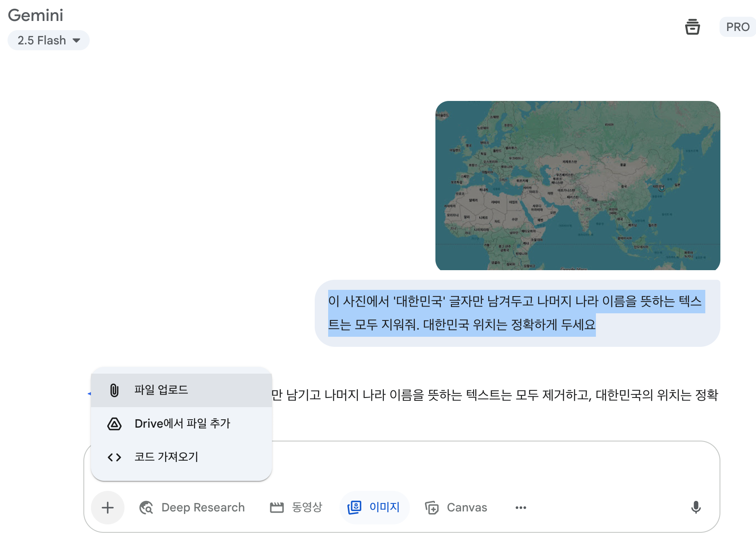The image size is (756, 542).
Task: Select Drive에서 파일 추가 menu entry
Action: 182,423
